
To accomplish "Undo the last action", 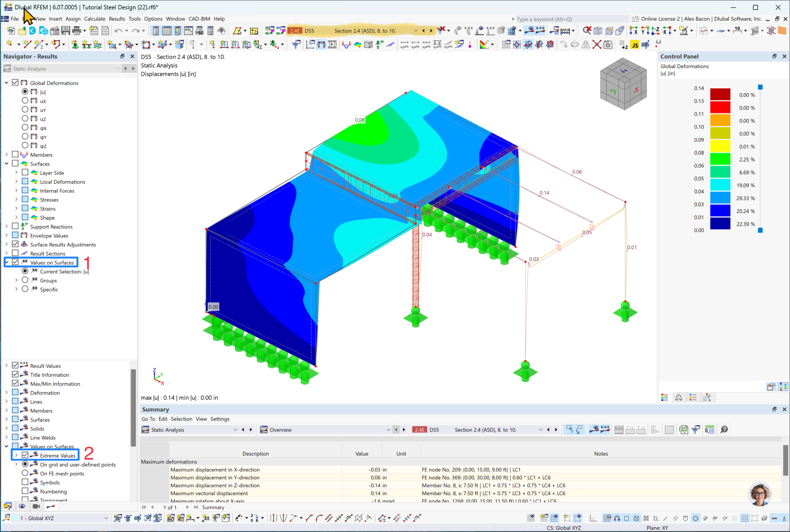I will 118,30.
